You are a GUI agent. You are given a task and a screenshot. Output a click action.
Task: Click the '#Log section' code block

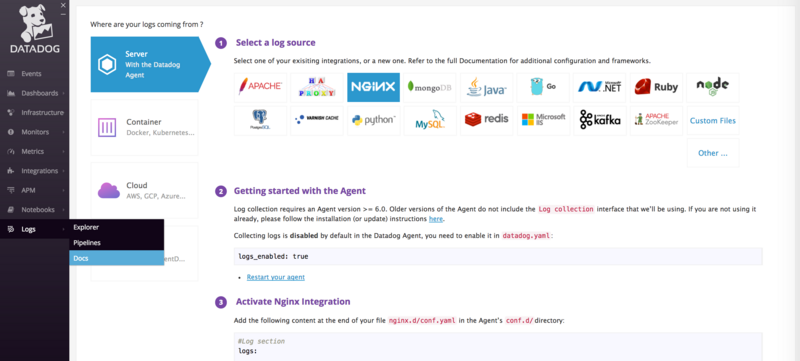point(498,347)
